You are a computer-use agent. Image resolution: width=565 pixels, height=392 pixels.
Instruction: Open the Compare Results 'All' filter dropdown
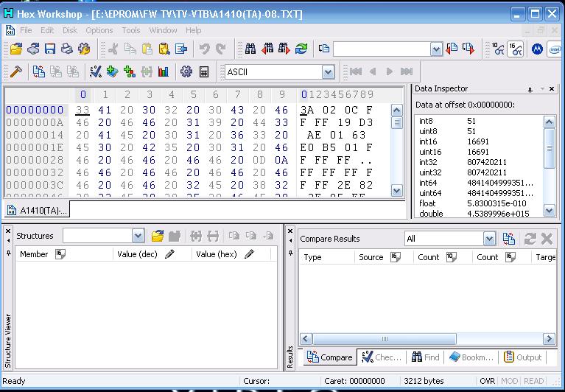pos(489,239)
